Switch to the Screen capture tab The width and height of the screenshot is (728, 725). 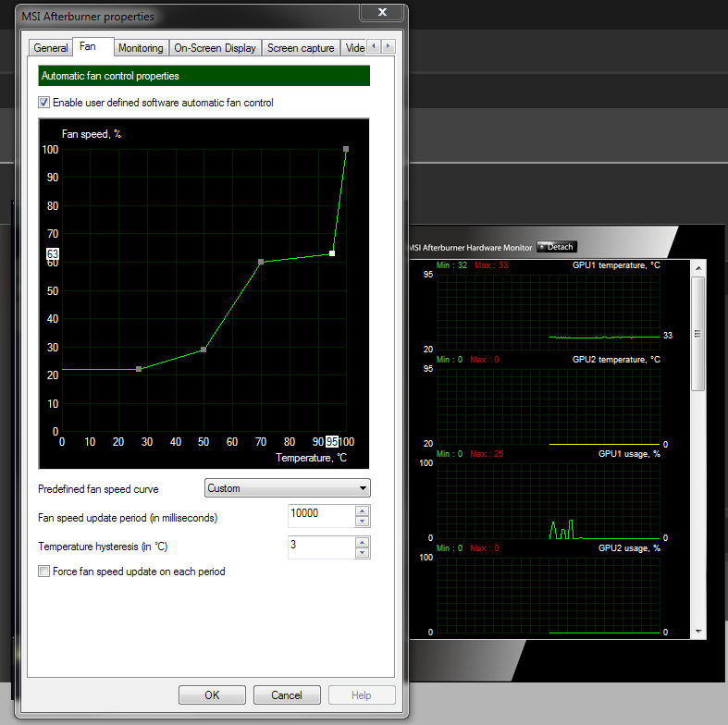301,48
